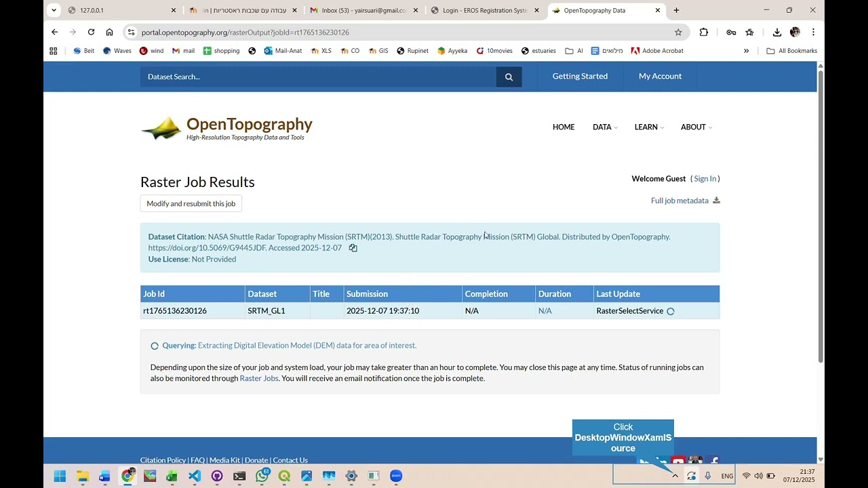Open the AI bookmarks folder
Screen dimensions: 868x488
click(x=574, y=51)
